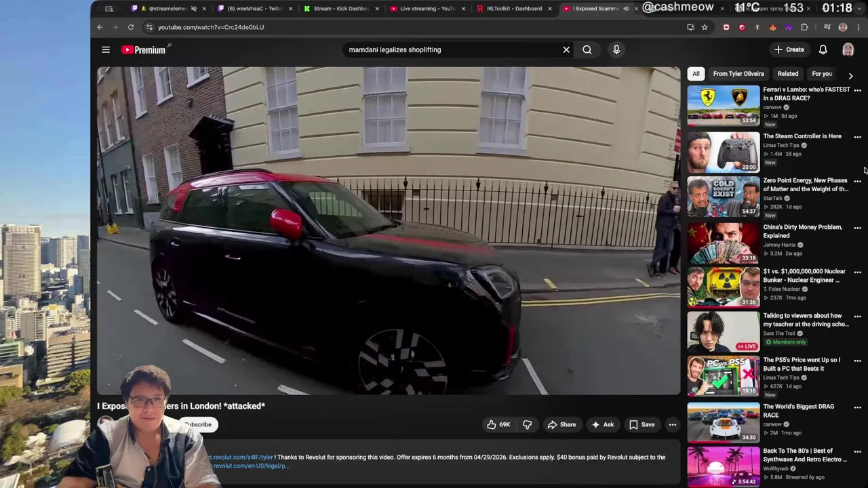Open options for Ferrari v Lambo video
Viewport: 868px width, 488px height.
coord(857,90)
